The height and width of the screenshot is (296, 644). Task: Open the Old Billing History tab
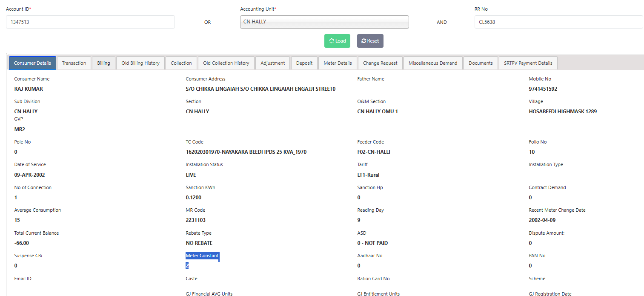point(140,63)
